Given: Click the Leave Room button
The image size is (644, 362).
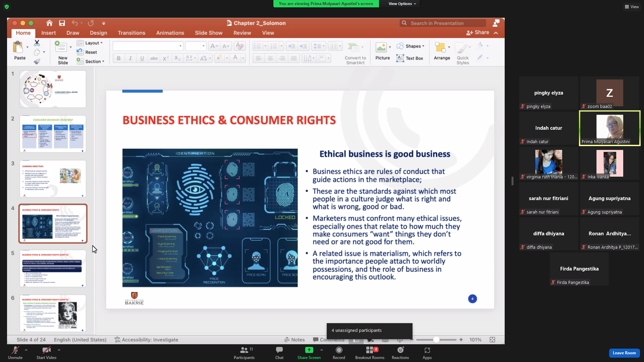Looking at the screenshot, I should point(624,353).
